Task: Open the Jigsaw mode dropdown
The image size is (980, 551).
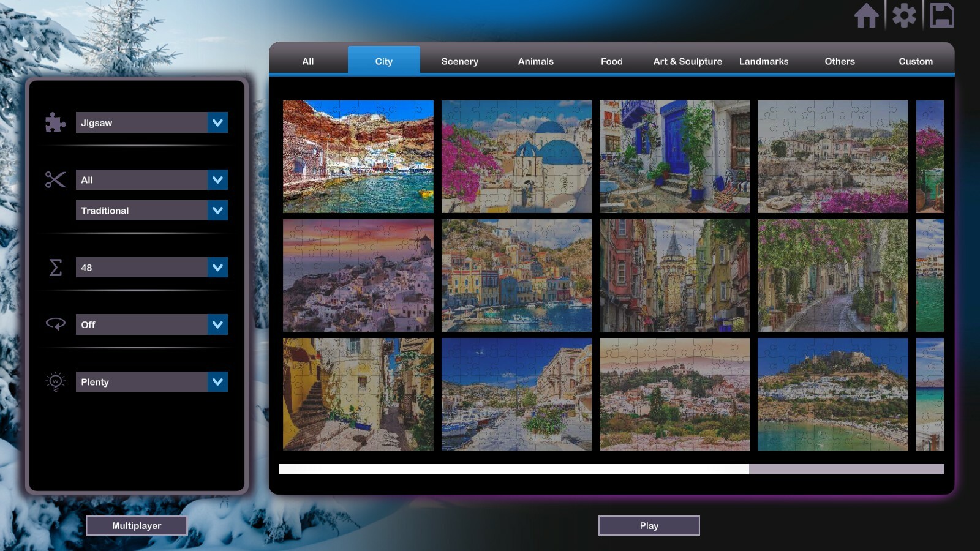Action: pyautogui.click(x=151, y=122)
